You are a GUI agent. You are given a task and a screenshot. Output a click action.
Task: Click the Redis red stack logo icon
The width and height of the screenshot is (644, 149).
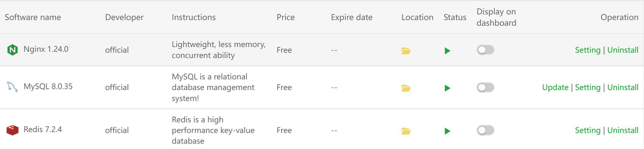[13, 130]
